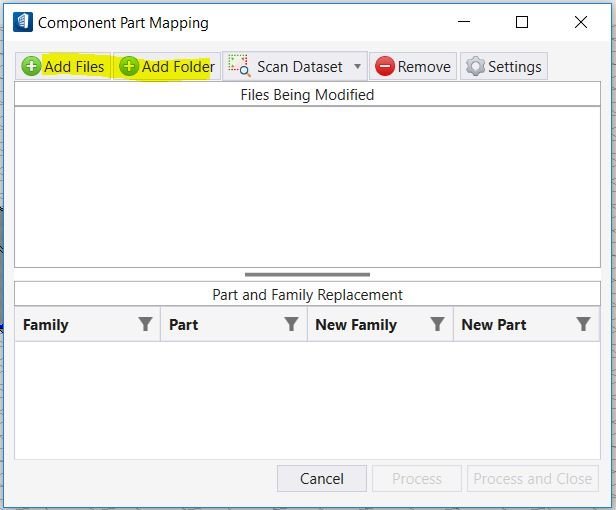Viewport: 616px width, 510px height.
Task: Minimize the Component Part Mapping window
Action: pyautogui.click(x=464, y=22)
